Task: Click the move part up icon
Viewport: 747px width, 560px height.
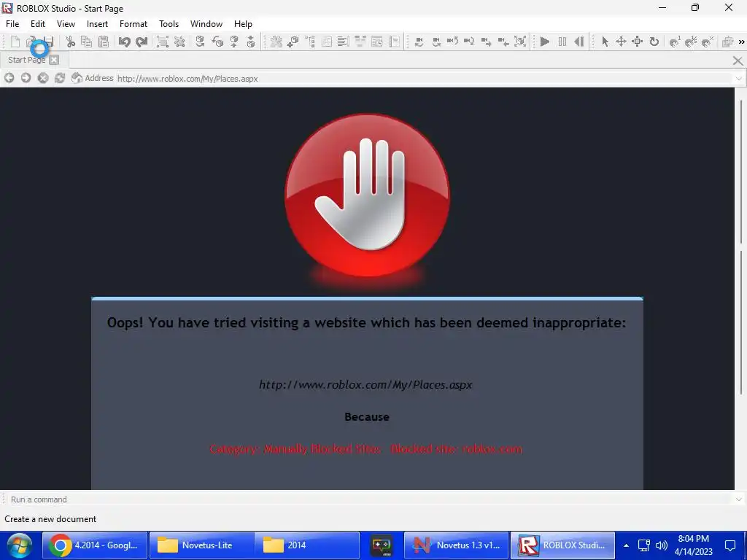Action: (234, 42)
